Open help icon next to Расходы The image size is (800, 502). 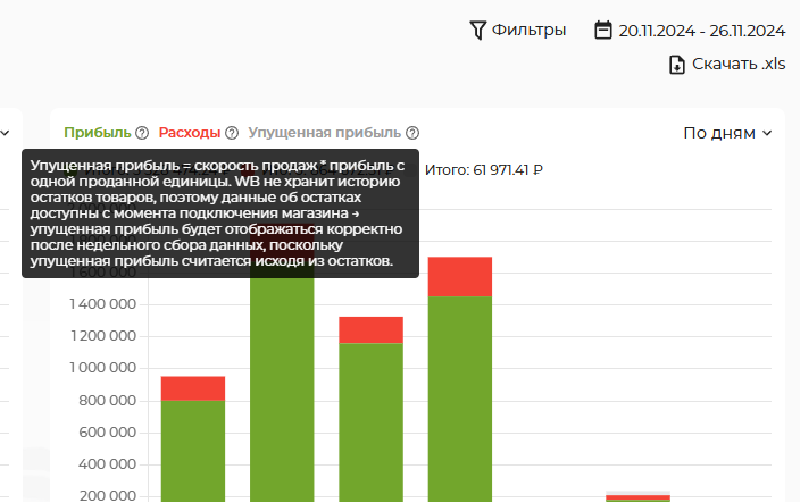[232, 133]
